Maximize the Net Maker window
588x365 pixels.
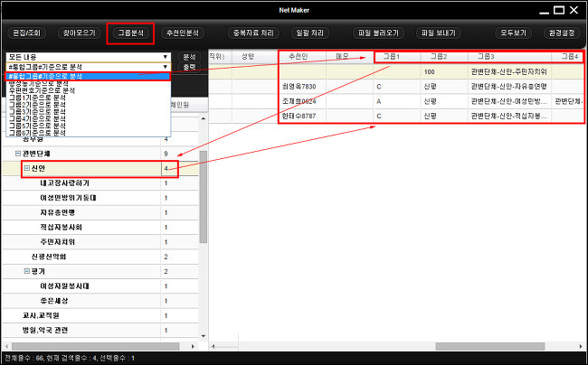pos(559,10)
